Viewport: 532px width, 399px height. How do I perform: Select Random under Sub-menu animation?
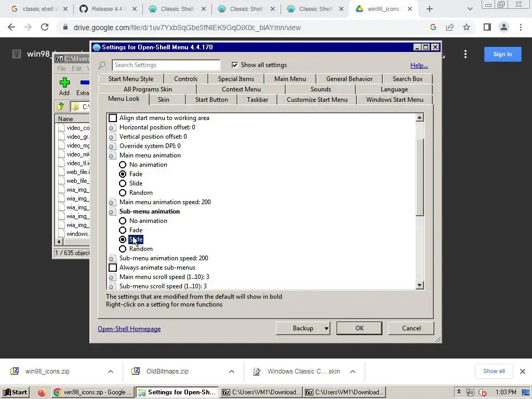pos(123,249)
